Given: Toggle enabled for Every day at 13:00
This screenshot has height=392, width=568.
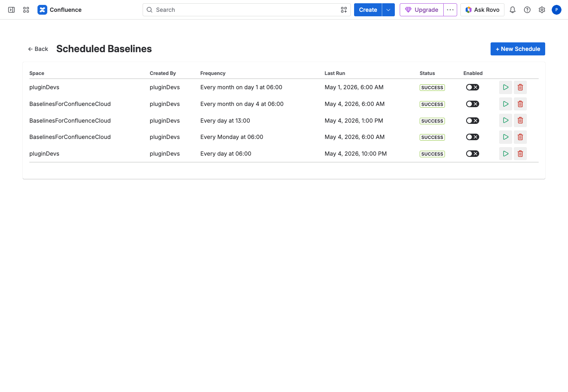Looking at the screenshot, I should coord(473,121).
